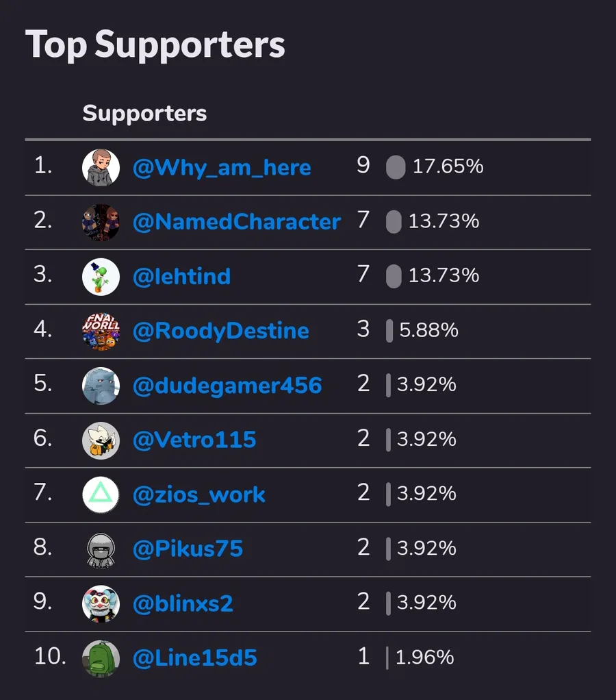Click lehtind's Yoshi avatar
Image resolution: width=616 pixels, height=700 pixels.
101,277
